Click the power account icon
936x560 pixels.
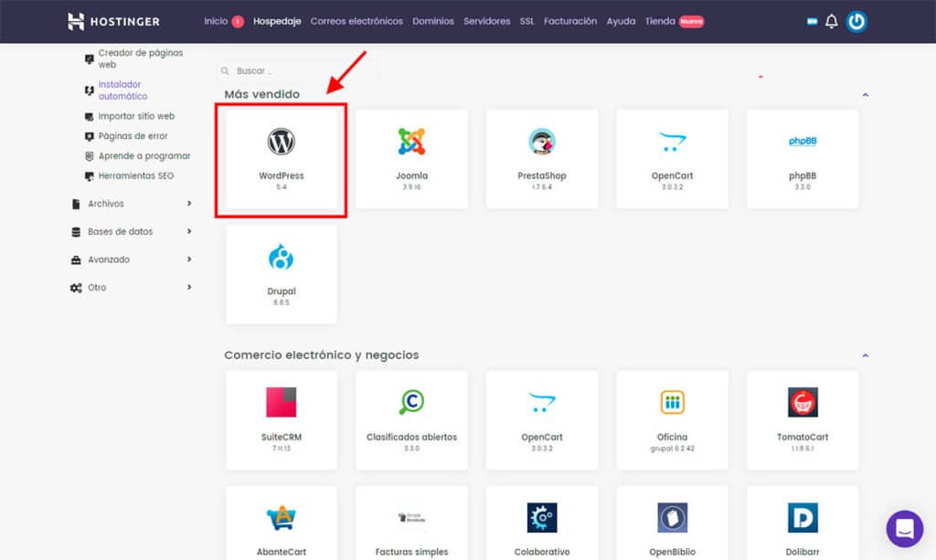point(856,22)
